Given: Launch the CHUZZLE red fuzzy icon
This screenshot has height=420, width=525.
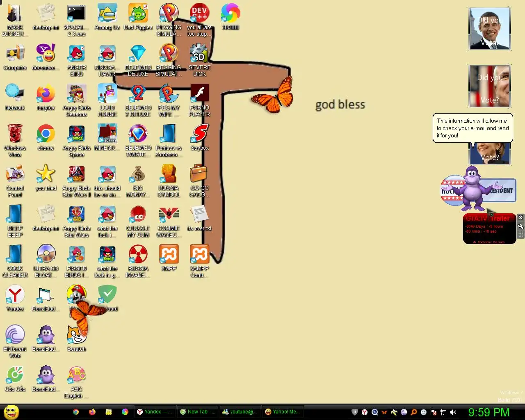Looking at the screenshot, I should pyautogui.click(x=138, y=221).
